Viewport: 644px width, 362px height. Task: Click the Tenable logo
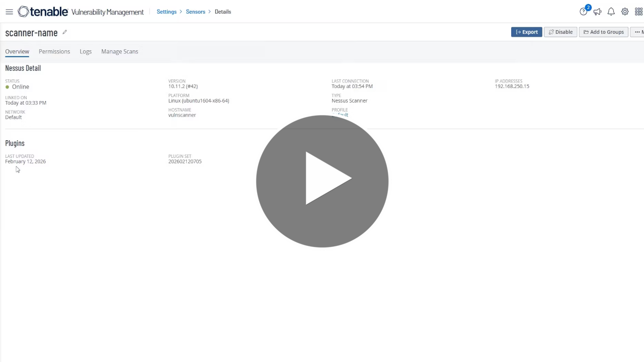43,12
